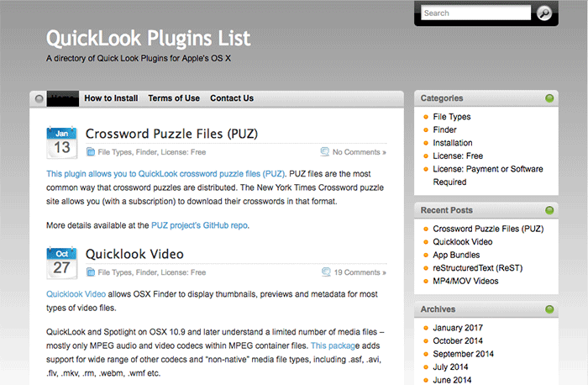Click the Jan 13 calendar icon

point(62,143)
